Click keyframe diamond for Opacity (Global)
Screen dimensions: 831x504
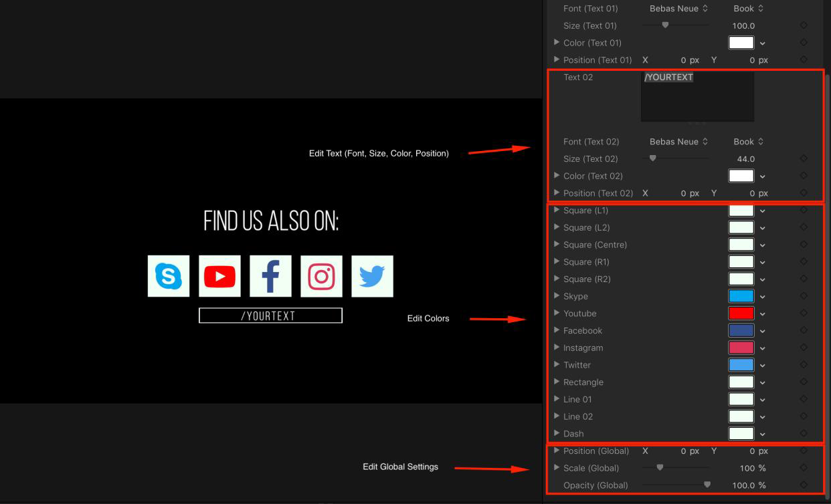[804, 485]
